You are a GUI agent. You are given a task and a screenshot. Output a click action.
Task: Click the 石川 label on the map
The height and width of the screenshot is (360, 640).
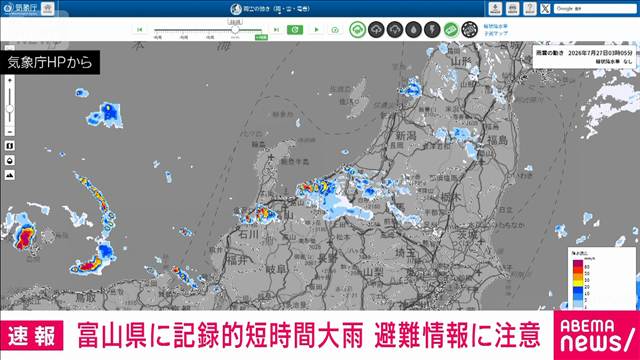249,234
